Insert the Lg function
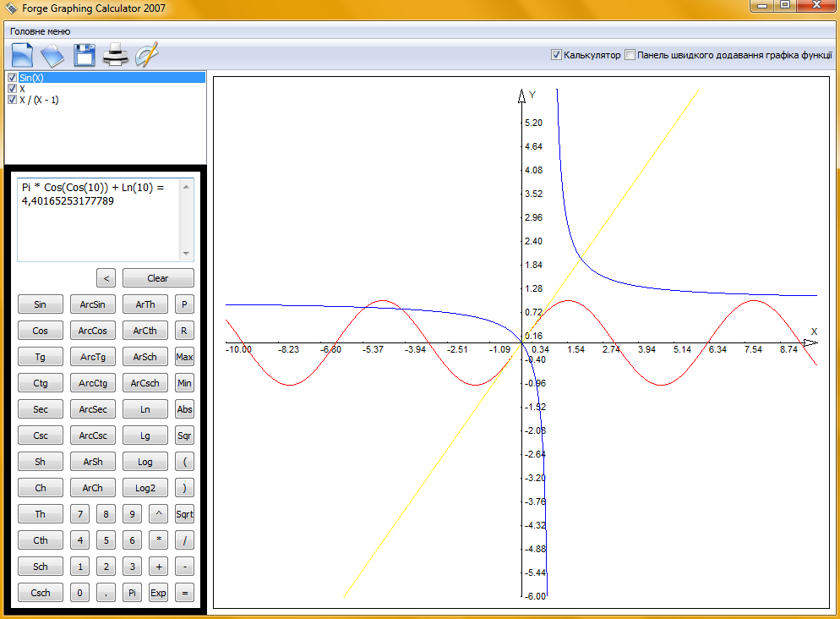 (x=145, y=435)
